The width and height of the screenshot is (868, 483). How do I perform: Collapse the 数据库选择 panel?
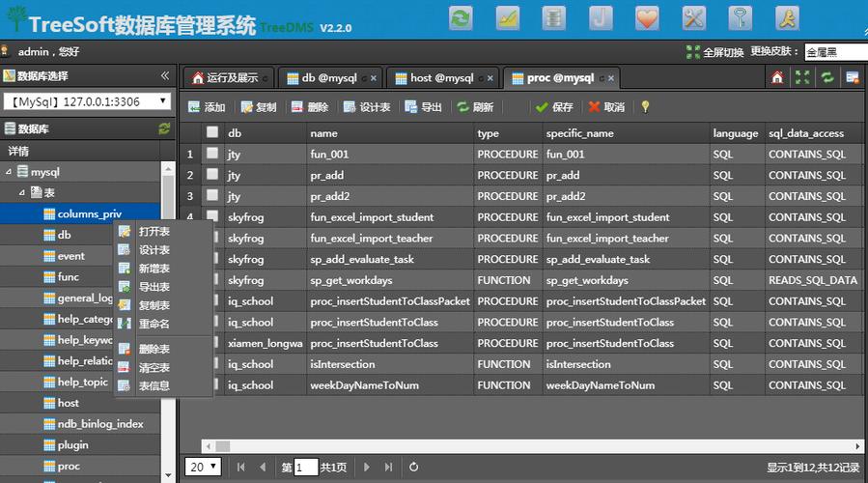point(165,75)
